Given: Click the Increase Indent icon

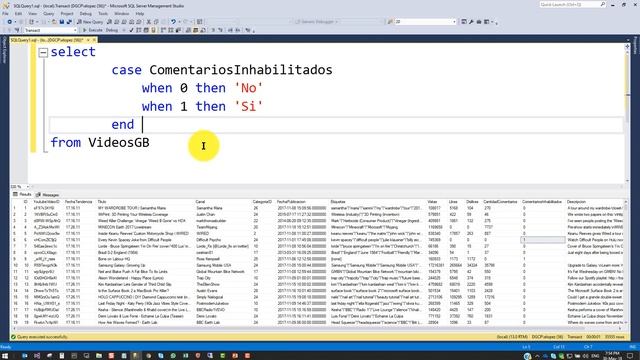Looking at the screenshot, I should pos(238,30).
